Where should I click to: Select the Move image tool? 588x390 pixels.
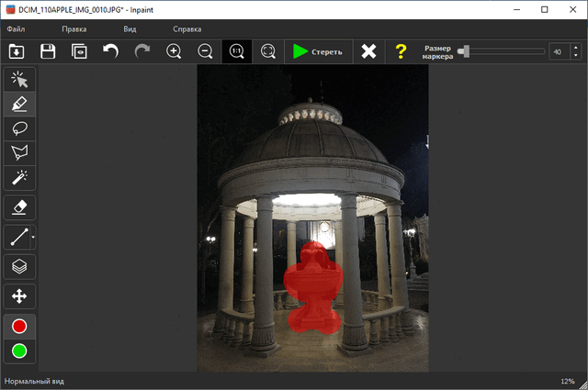(x=19, y=295)
